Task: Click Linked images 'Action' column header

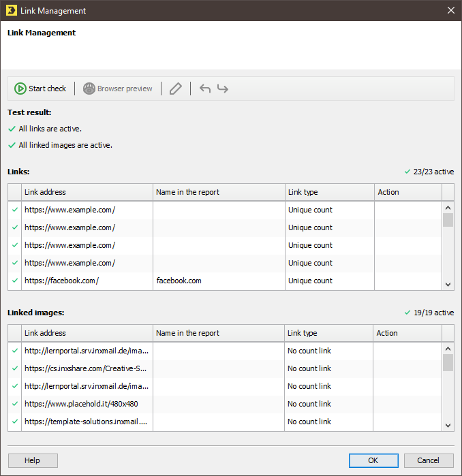Action: point(407,333)
